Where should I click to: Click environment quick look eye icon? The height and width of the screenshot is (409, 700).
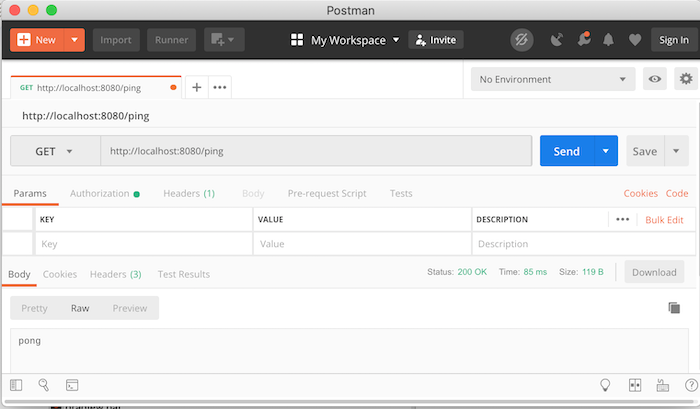coord(655,80)
